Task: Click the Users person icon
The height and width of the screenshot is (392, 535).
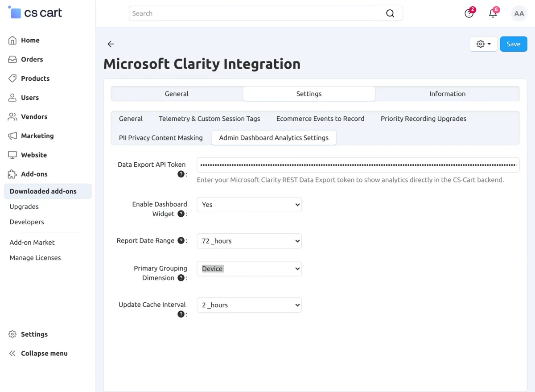Action: pos(12,98)
